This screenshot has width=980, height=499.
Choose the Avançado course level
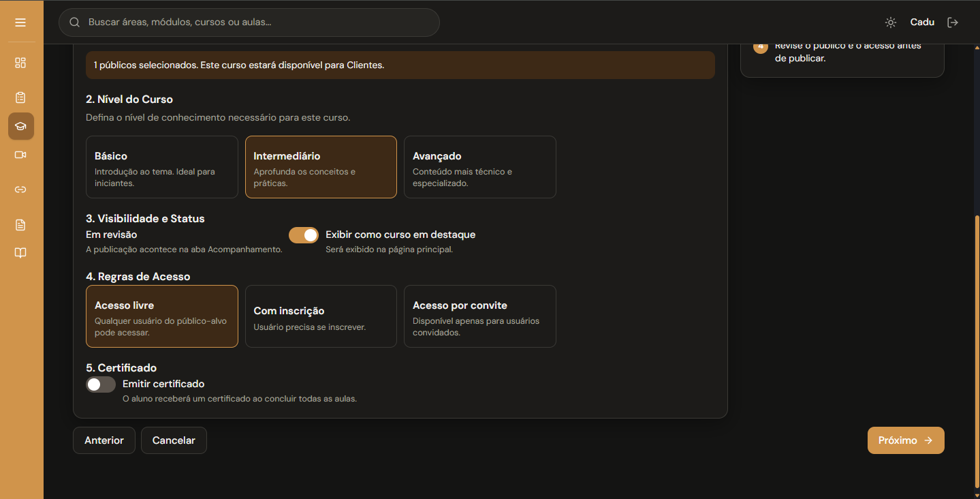(480, 167)
